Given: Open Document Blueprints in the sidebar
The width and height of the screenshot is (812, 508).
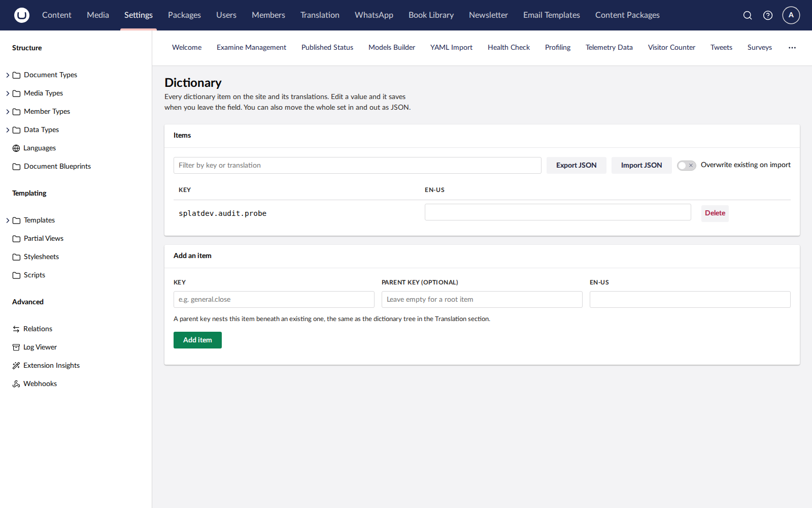Looking at the screenshot, I should pos(57,167).
